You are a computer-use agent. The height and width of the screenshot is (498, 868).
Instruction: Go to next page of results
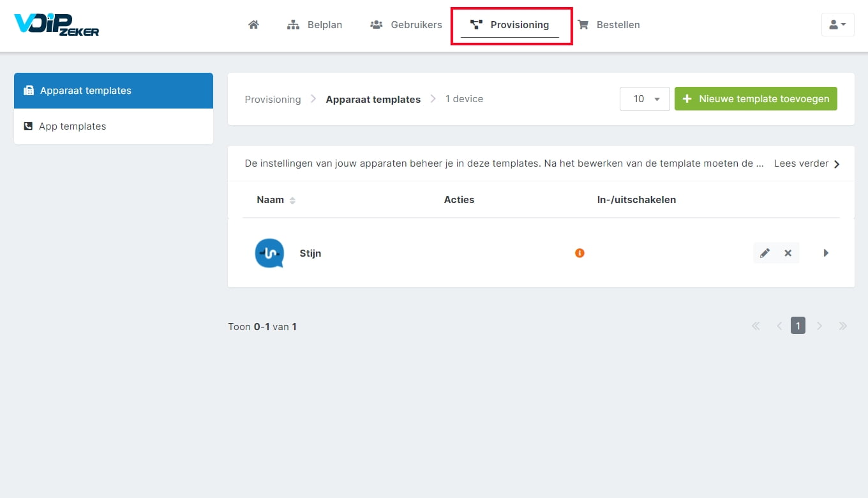coord(819,326)
